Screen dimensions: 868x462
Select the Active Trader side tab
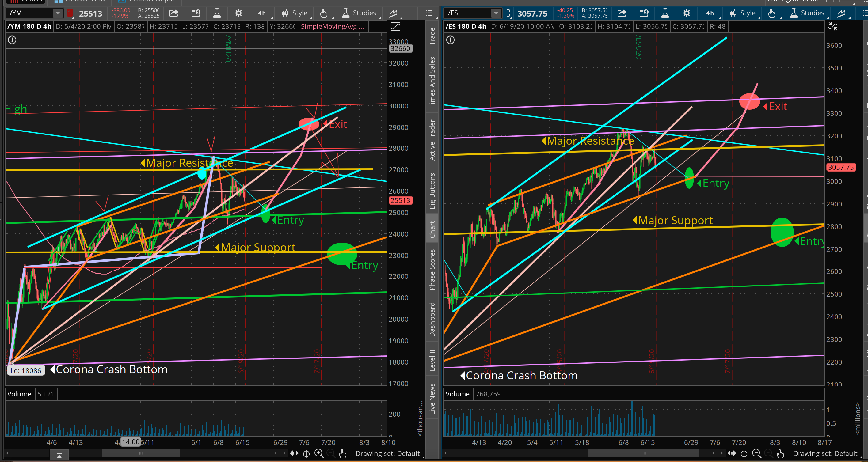[x=432, y=140]
